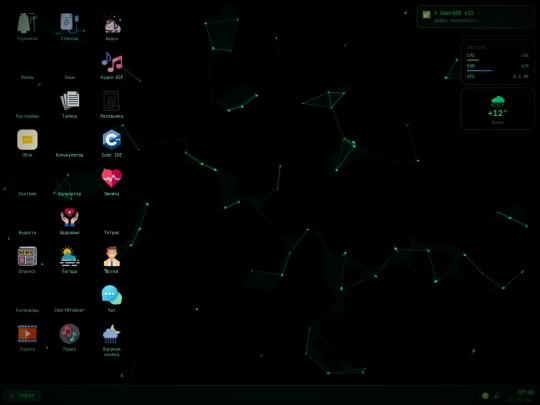Click the yellow-green status dot in tray
Image resolution: width=540 pixels, height=405 pixels.
point(485,396)
